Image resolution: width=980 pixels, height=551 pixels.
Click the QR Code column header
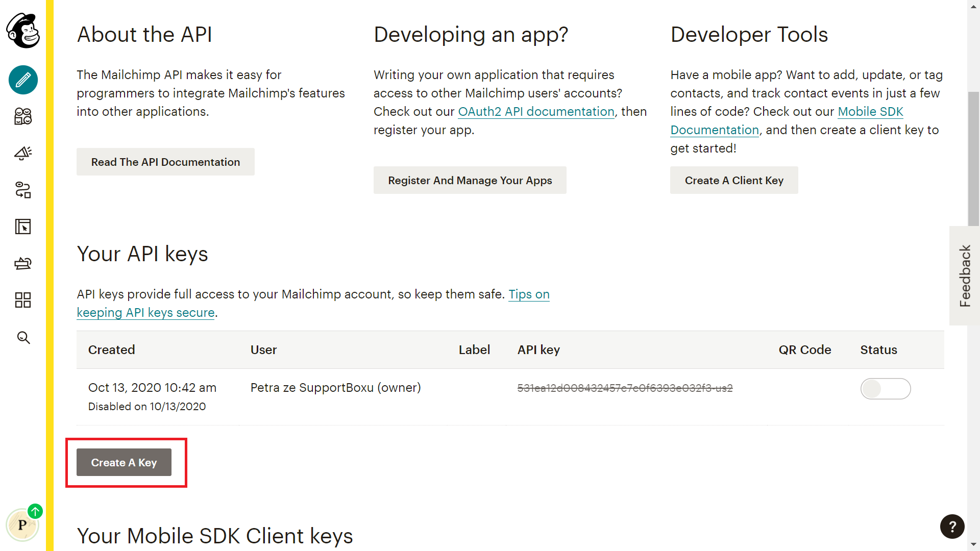coord(805,349)
